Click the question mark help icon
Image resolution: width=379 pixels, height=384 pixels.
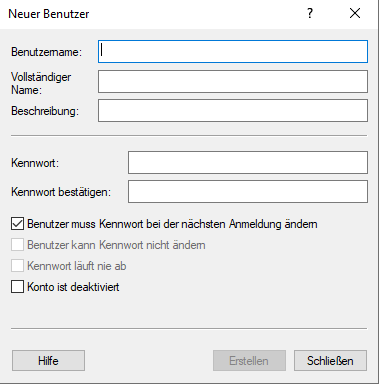point(310,14)
